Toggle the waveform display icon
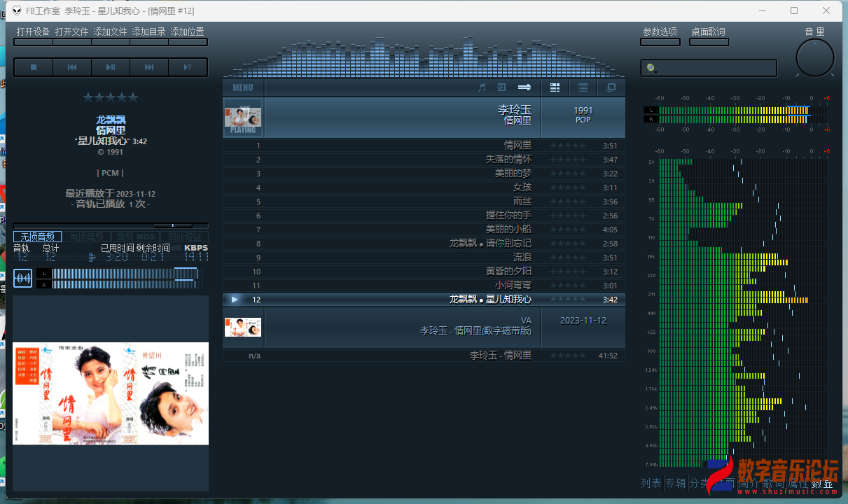848x504 pixels. click(x=23, y=278)
